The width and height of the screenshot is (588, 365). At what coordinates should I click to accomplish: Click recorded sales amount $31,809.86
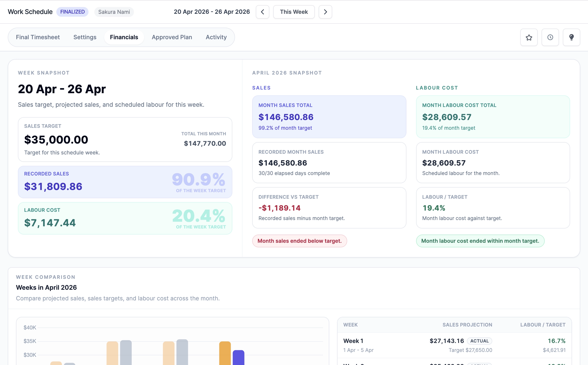(x=53, y=187)
